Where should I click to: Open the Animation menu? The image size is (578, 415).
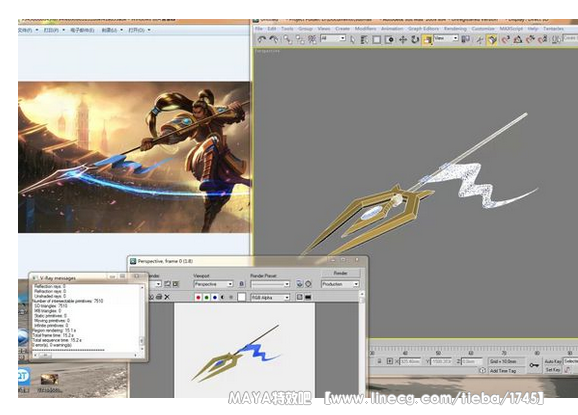(392, 28)
